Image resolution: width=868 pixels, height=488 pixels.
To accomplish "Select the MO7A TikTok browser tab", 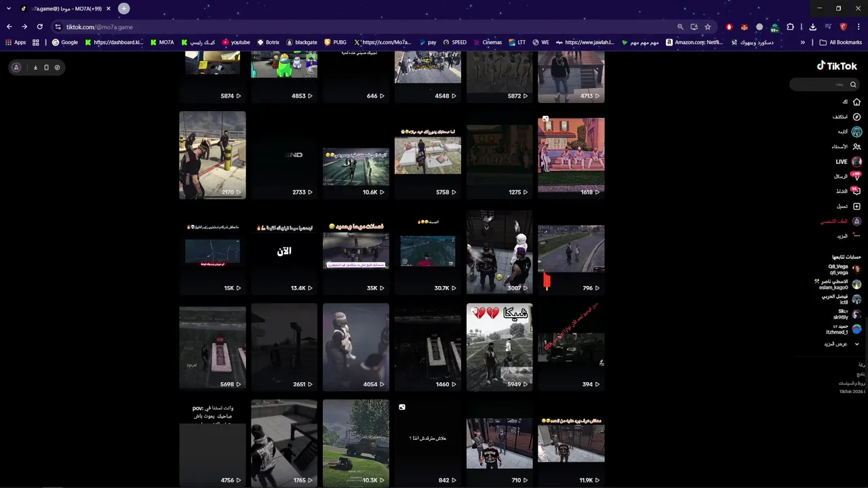I will pyautogui.click(x=66, y=9).
